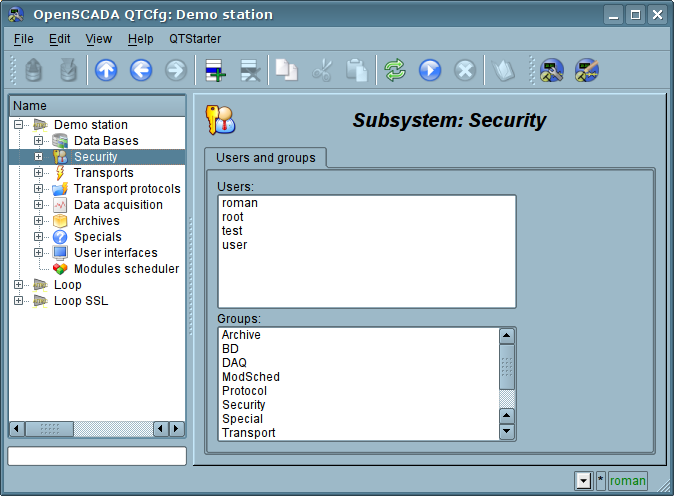Navigate back with the left arrow icon
This screenshot has height=496, width=674.
[x=141, y=70]
